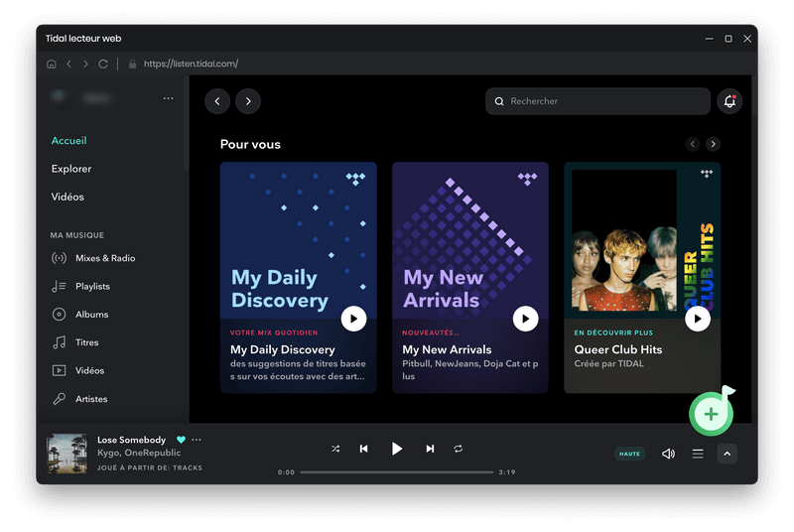The height and width of the screenshot is (532, 794).
Task: Open the Queer Club Hits title link
Action: point(617,349)
